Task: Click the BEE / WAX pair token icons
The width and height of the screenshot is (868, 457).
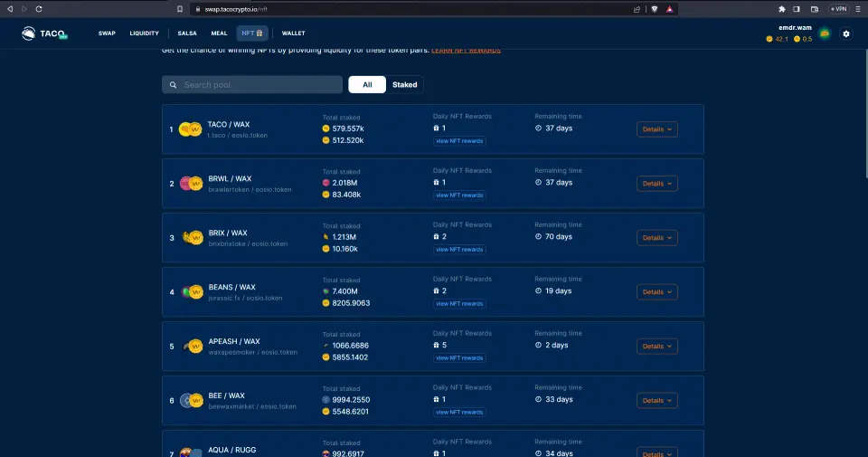Action: coord(192,401)
